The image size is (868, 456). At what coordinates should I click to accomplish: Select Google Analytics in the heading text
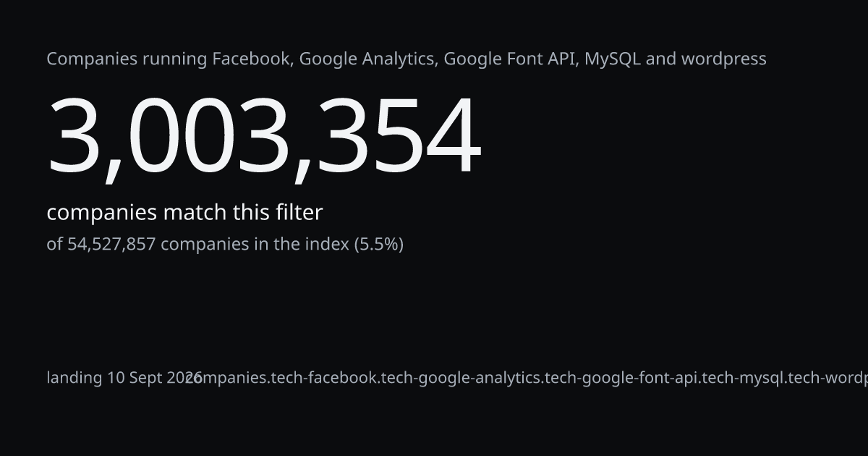pos(368,59)
